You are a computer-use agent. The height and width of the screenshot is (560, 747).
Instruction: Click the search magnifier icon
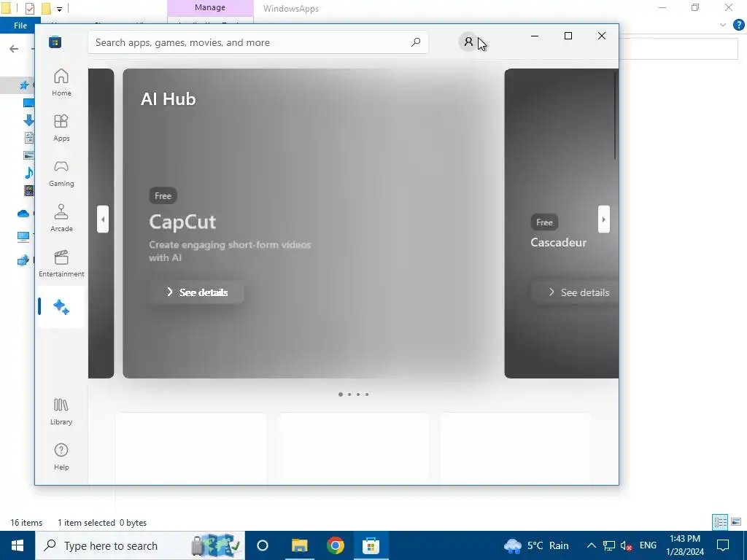click(415, 42)
